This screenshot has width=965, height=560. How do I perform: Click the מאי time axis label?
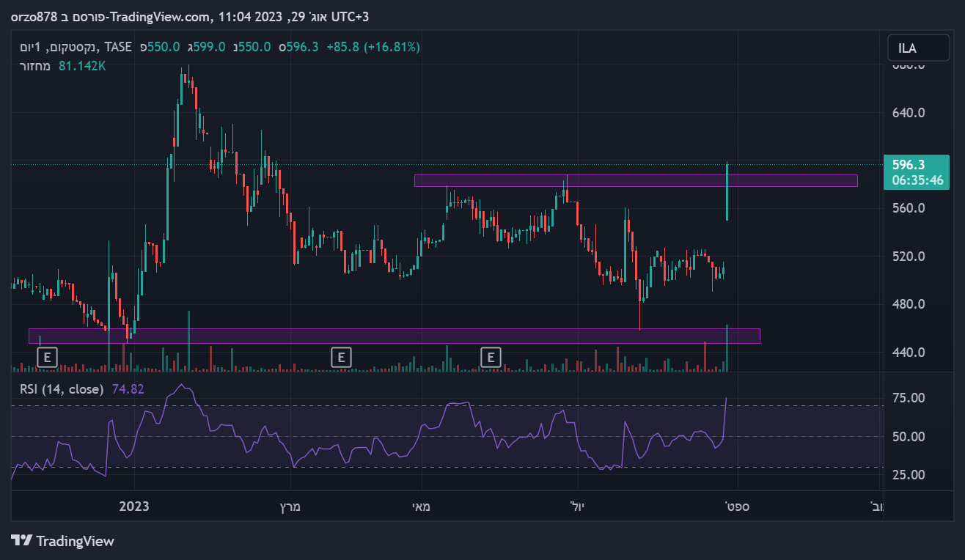tap(421, 506)
